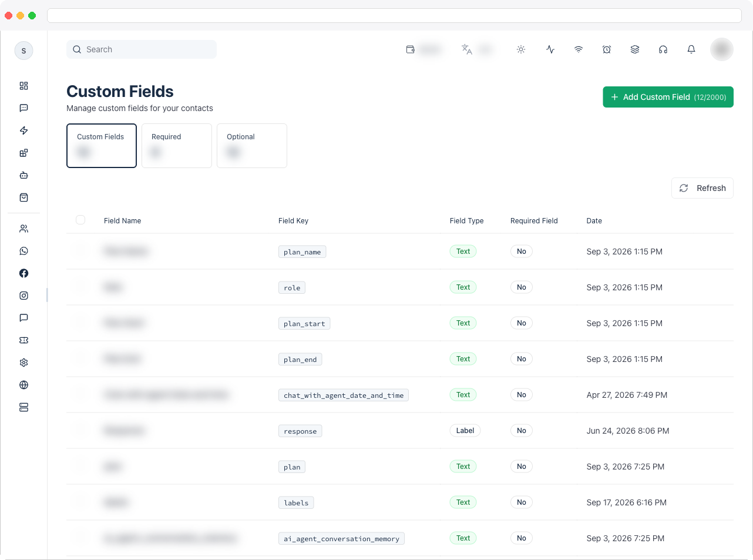
Task: Open the shopping bag icon in sidebar
Action: click(x=23, y=197)
